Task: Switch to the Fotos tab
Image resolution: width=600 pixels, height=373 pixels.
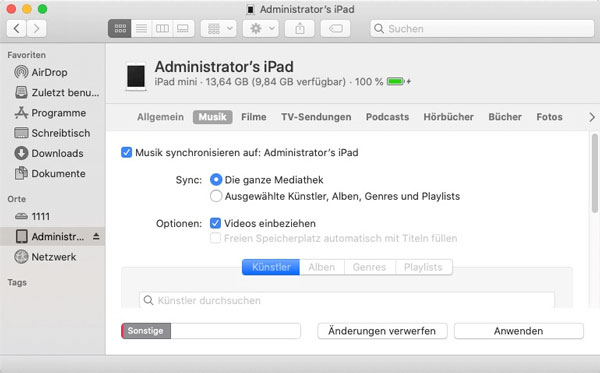Action: tap(549, 117)
